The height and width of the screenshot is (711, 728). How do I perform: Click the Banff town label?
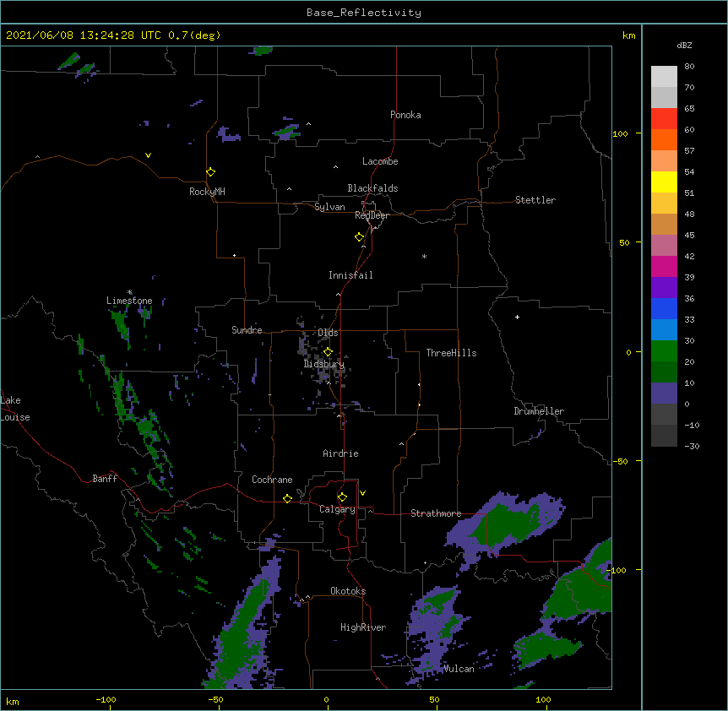(105, 479)
